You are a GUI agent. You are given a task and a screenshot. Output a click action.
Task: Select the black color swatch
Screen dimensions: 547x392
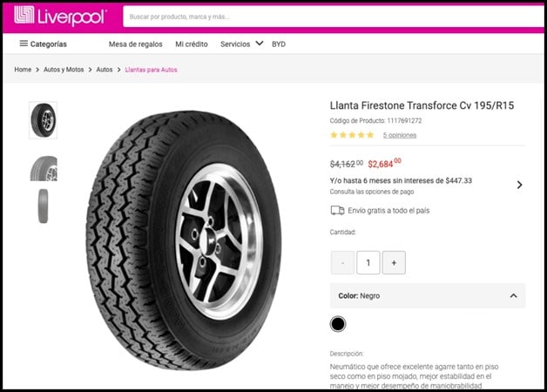click(338, 324)
